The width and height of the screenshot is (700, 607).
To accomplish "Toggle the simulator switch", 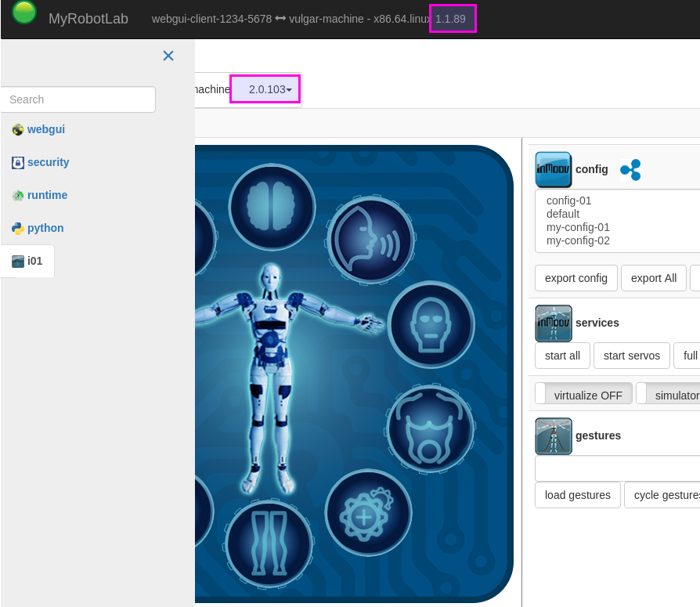I will tap(668, 394).
